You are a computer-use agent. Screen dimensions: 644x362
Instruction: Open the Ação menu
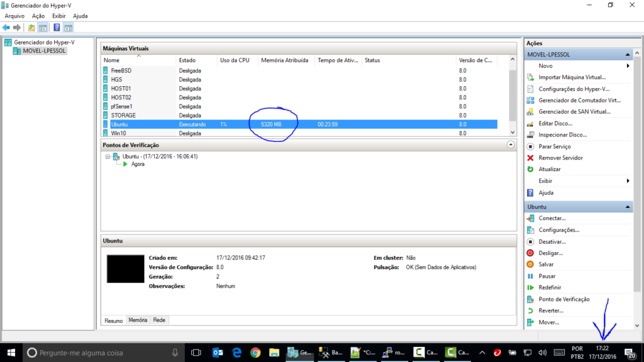tap(38, 16)
